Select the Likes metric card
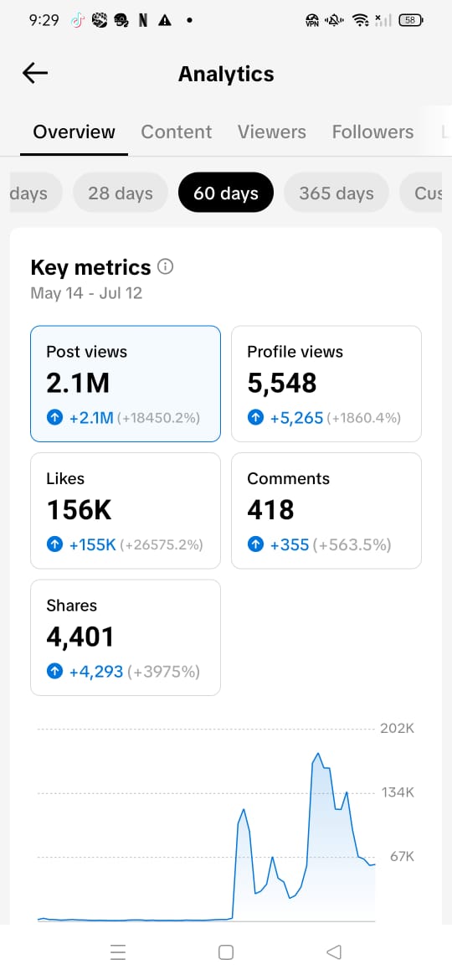This screenshot has width=452, height=980. pyautogui.click(x=126, y=511)
